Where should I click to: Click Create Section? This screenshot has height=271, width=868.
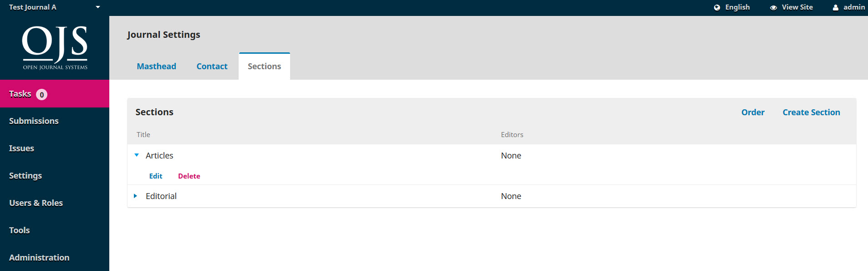click(811, 112)
